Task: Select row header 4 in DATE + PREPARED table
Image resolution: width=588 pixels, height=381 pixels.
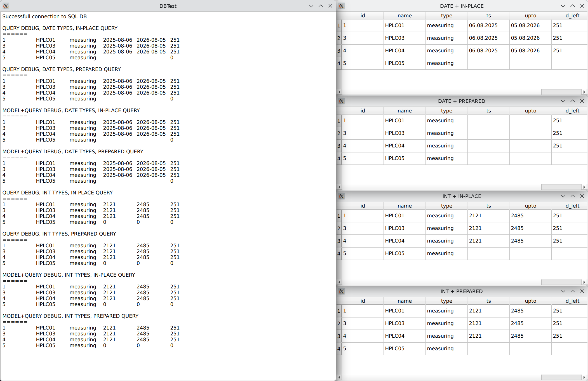Action: pos(339,158)
